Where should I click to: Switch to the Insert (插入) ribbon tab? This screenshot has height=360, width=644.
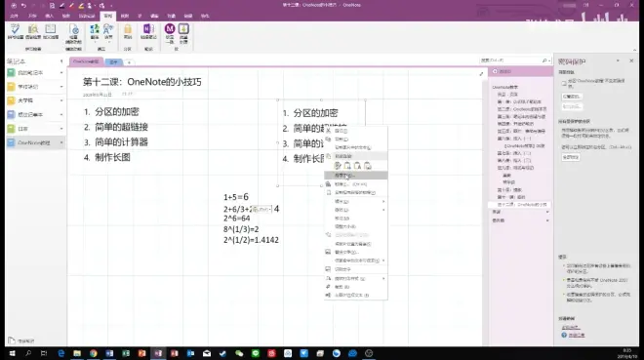50,16
